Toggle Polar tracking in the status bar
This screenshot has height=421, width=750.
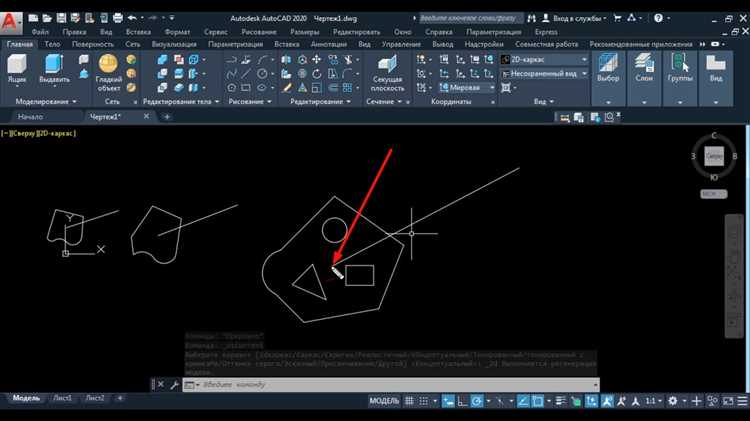476,401
